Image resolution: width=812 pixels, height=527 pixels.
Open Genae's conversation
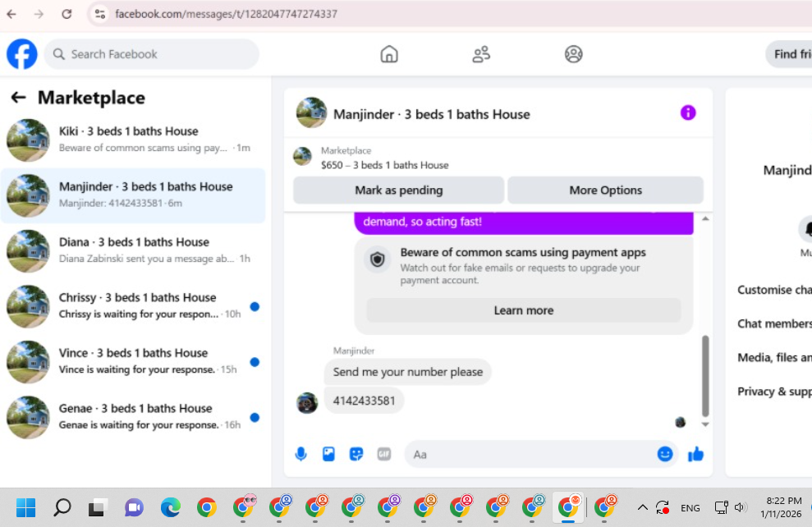pos(133,417)
